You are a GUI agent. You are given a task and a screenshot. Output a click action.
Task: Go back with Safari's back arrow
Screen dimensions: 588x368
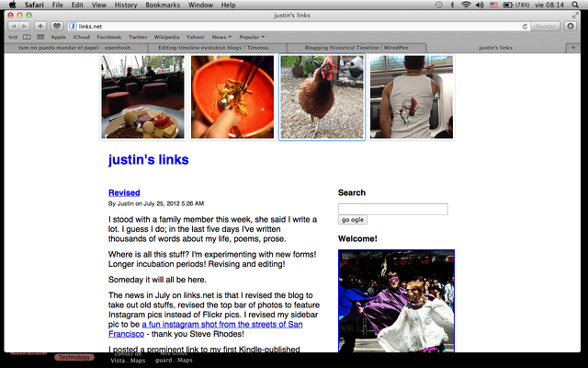14,27
